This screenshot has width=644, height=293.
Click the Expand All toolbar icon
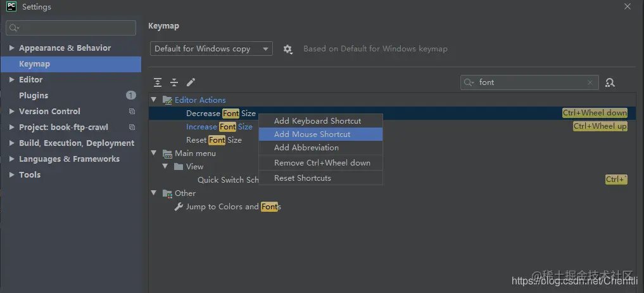click(158, 82)
